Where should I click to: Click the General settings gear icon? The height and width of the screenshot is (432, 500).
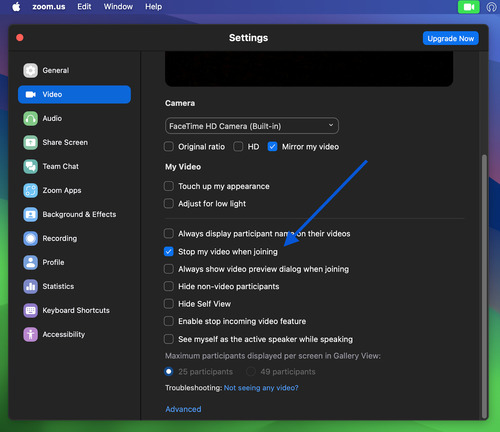(x=30, y=70)
